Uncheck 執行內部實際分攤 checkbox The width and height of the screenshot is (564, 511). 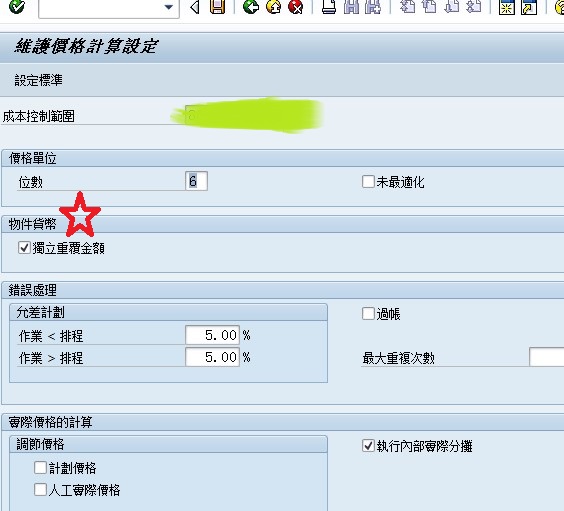368,446
